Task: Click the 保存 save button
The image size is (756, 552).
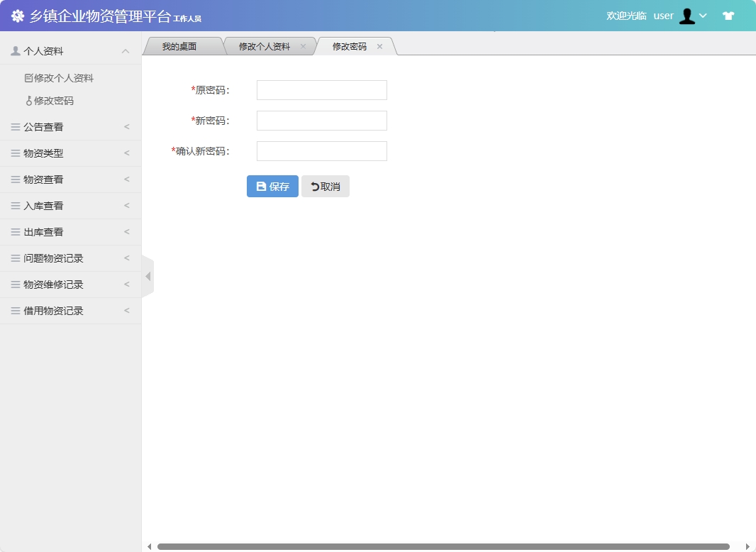Action: tap(272, 186)
